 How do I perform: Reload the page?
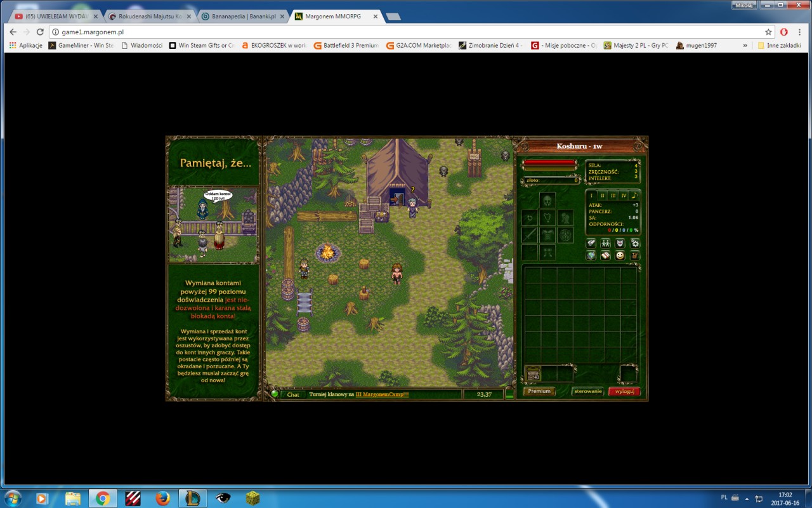[x=40, y=32]
